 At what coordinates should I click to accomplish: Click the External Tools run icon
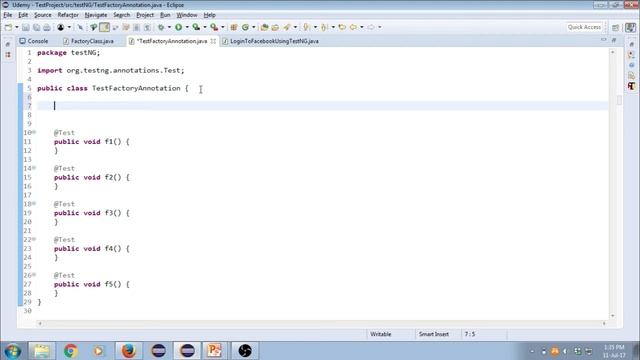214,27
